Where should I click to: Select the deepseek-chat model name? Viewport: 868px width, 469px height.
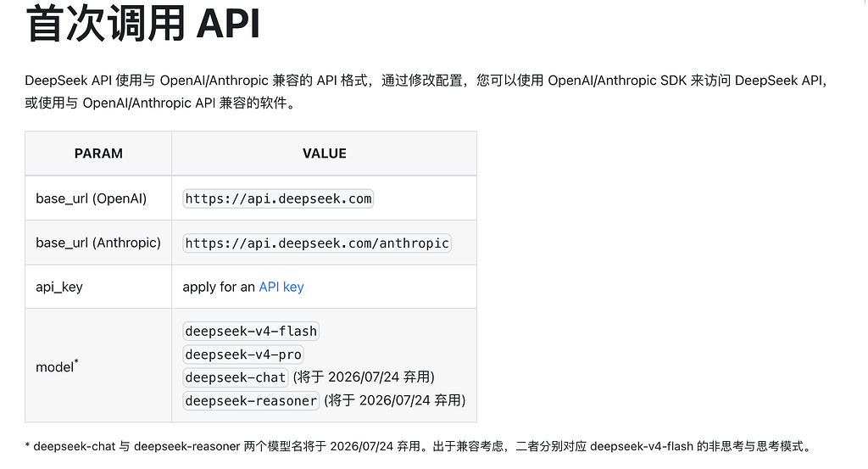(236, 377)
